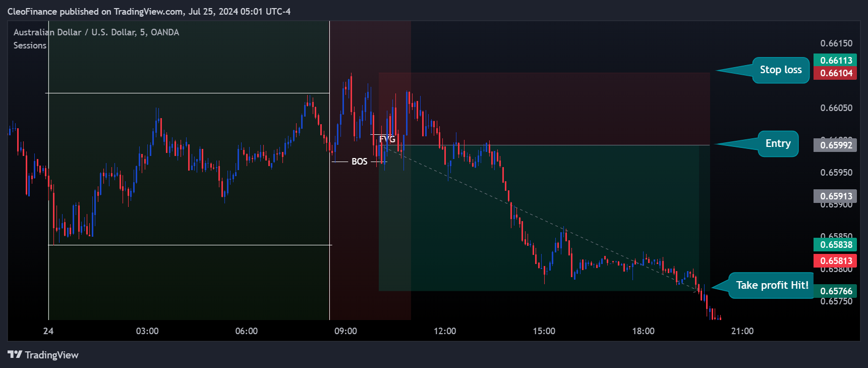Click the 0.66104 red price label
Image resolution: width=868 pixels, height=368 pixels.
click(835, 73)
